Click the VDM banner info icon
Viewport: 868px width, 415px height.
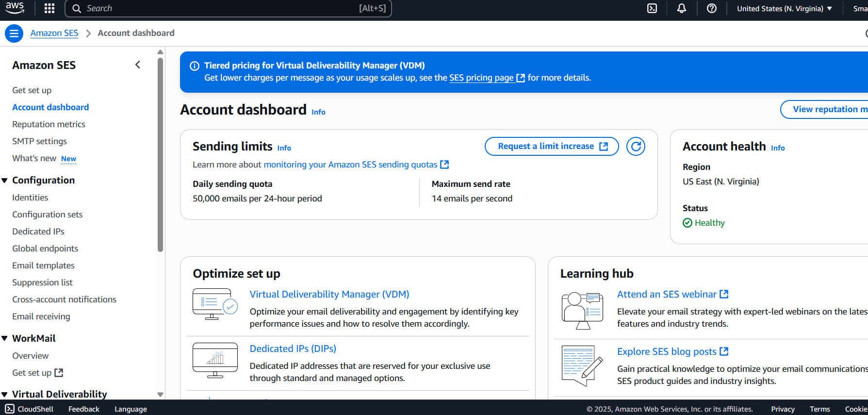[x=194, y=66]
